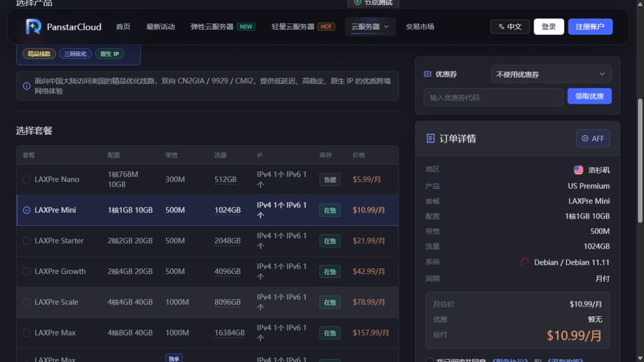Click the 在售 badge on LAXPre Mini
The width and height of the screenshot is (644, 362).
coord(330,210)
